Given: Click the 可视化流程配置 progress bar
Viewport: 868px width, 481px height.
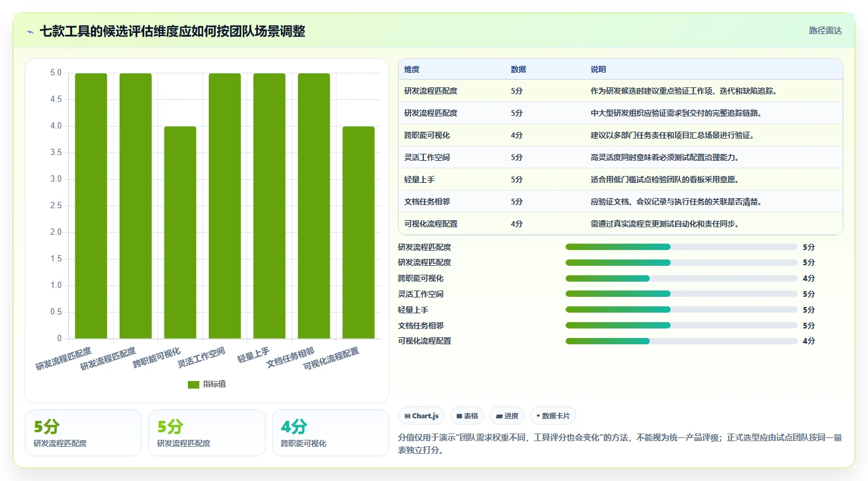Looking at the screenshot, I should (681, 341).
